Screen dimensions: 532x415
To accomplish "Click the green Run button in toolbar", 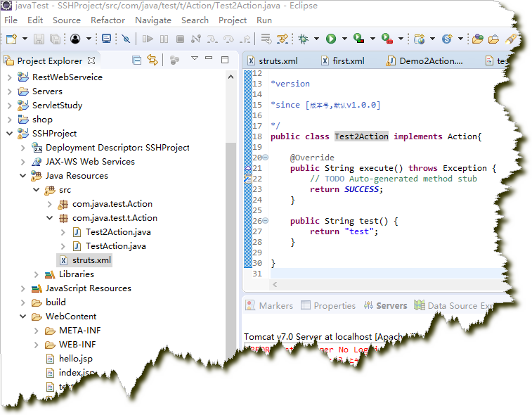I will click(330, 39).
